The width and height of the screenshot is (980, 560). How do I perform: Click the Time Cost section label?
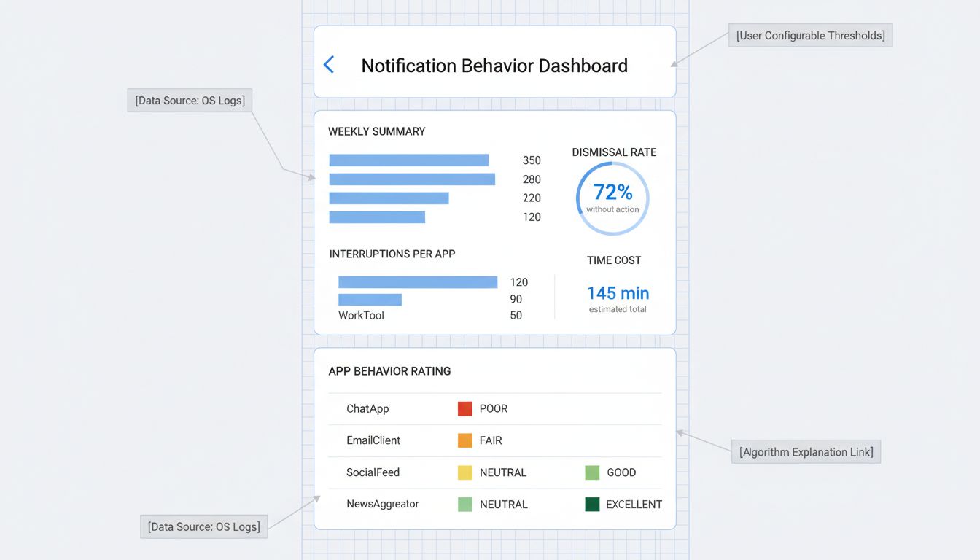[614, 260]
